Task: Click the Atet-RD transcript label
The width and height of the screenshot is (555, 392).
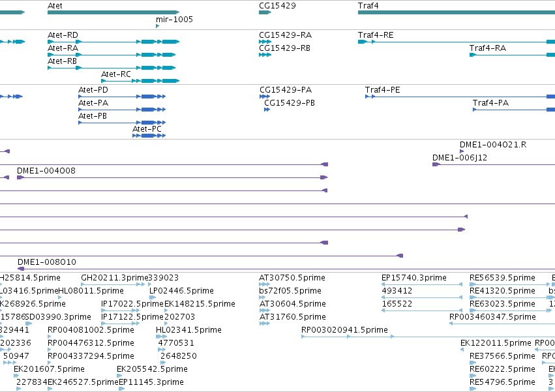Action: pyautogui.click(x=63, y=35)
